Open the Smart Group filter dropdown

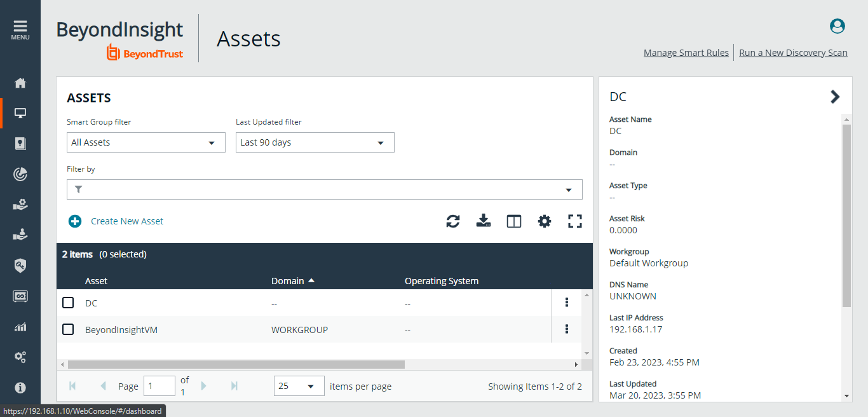click(146, 142)
